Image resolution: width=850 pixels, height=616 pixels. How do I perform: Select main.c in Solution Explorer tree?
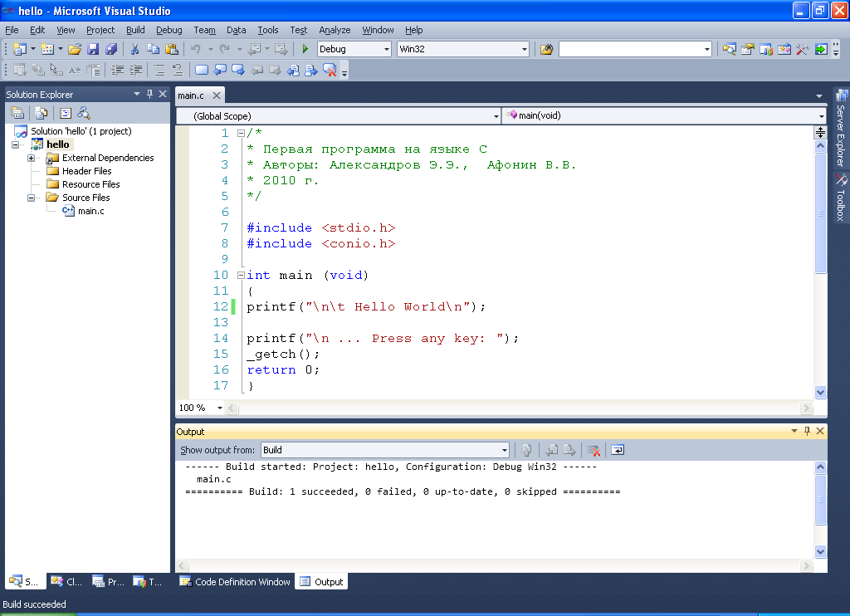pyautogui.click(x=90, y=211)
